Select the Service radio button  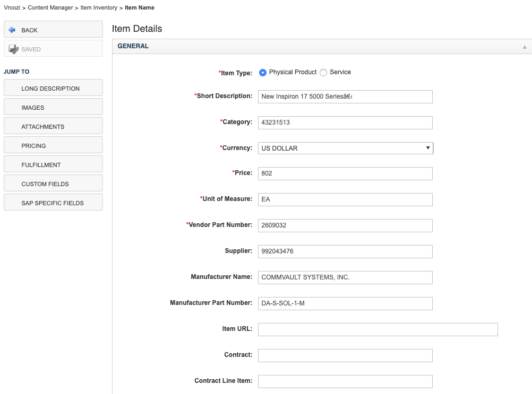tap(323, 73)
